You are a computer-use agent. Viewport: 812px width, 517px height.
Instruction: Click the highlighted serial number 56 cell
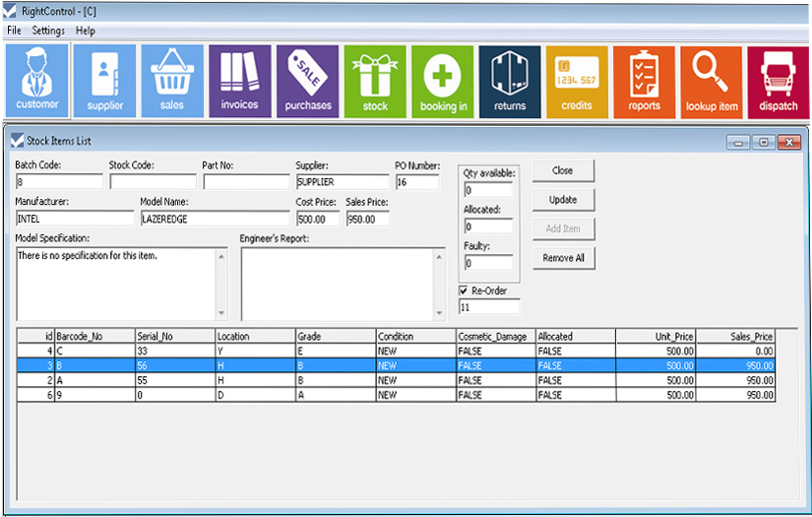pos(175,365)
